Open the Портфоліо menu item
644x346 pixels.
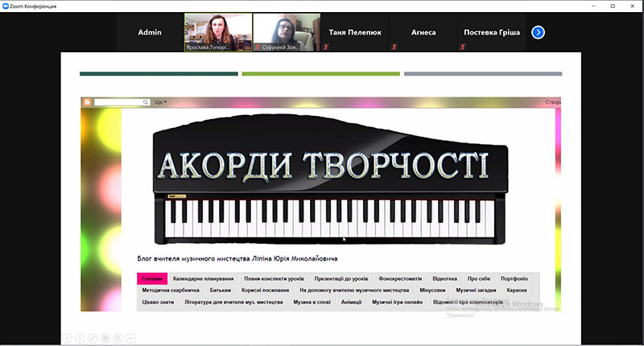point(514,278)
